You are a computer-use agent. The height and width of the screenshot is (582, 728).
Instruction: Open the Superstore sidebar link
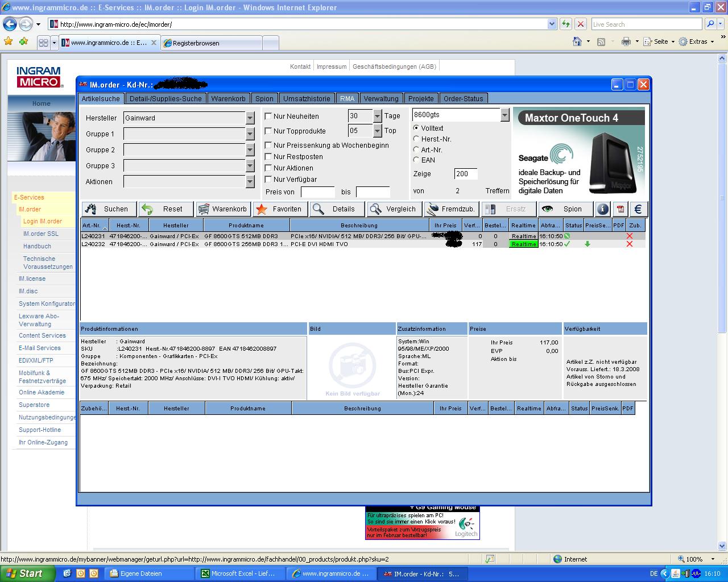tap(34, 405)
